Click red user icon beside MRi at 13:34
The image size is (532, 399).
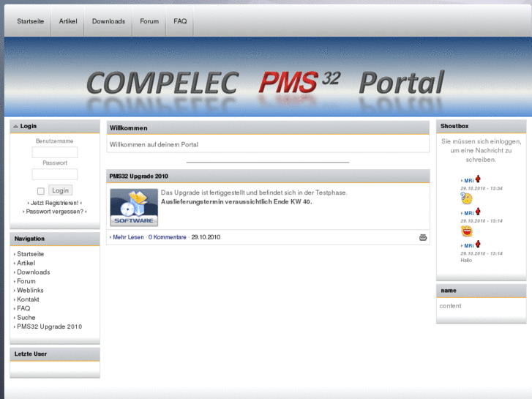click(x=478, y=179)
